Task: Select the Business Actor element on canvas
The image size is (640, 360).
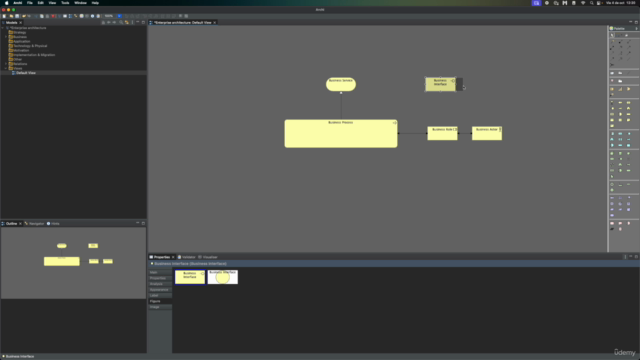Action: 487,133
